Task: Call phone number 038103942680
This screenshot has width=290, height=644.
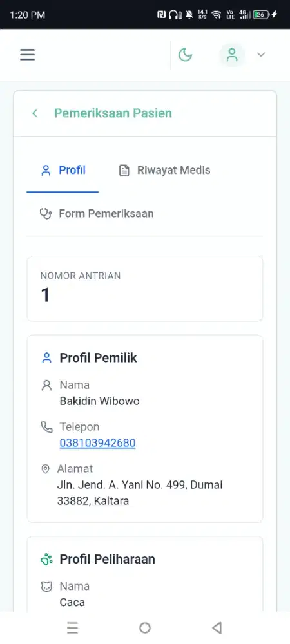Action: 97,443
